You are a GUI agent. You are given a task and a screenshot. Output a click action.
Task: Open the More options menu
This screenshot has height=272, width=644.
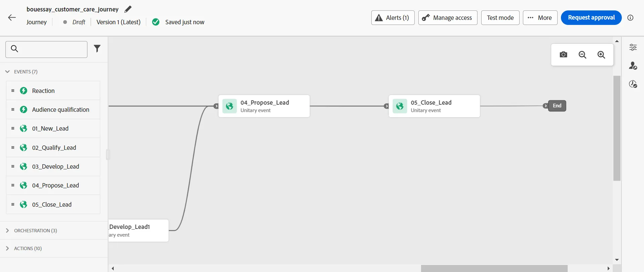[540, 18]
